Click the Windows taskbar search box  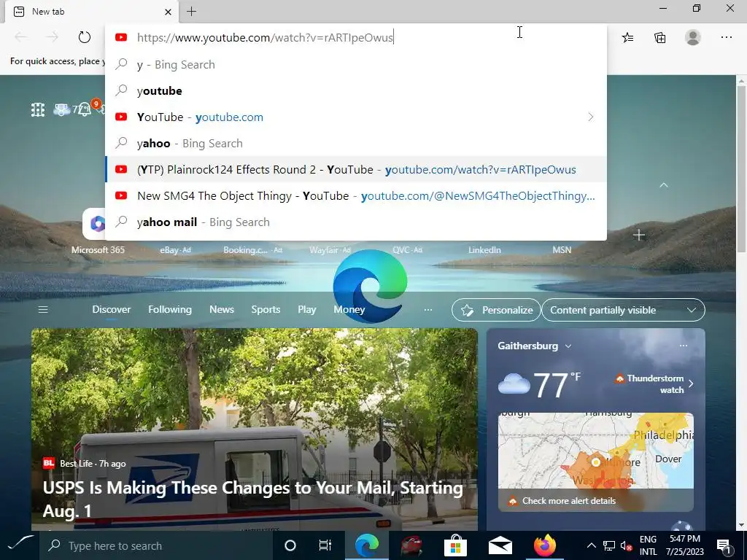(155, 545)
